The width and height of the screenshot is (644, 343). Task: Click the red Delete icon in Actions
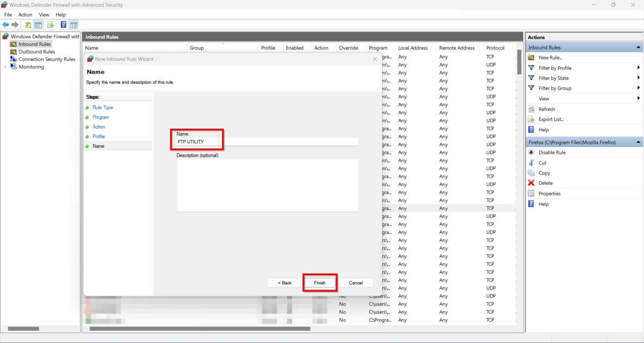(x=531, y=183)
